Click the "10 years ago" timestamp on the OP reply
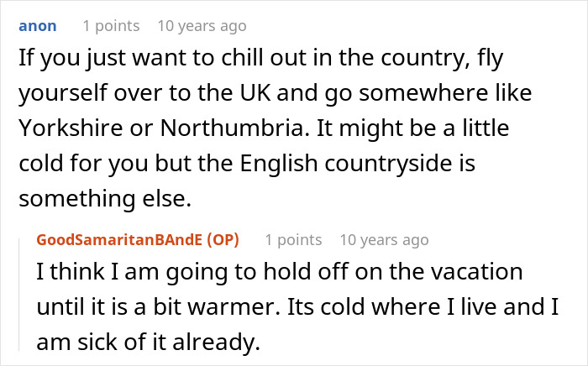Image resolution: width=588 pixels, height=366 pixels. [x=384, y=240]
